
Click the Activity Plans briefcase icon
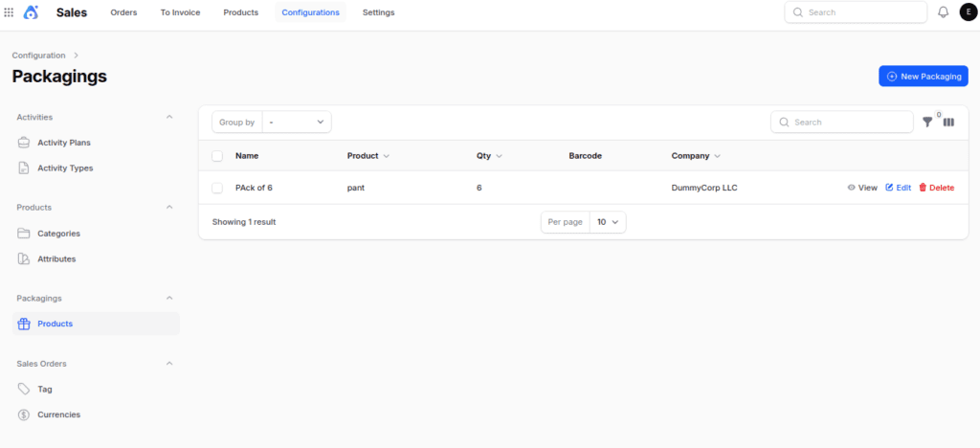point(24,143)
